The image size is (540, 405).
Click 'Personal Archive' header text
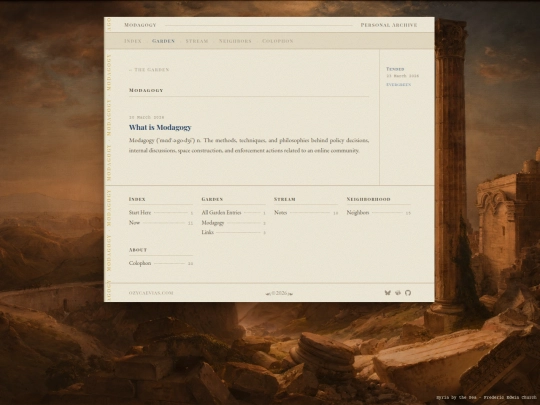click(389, 25)
